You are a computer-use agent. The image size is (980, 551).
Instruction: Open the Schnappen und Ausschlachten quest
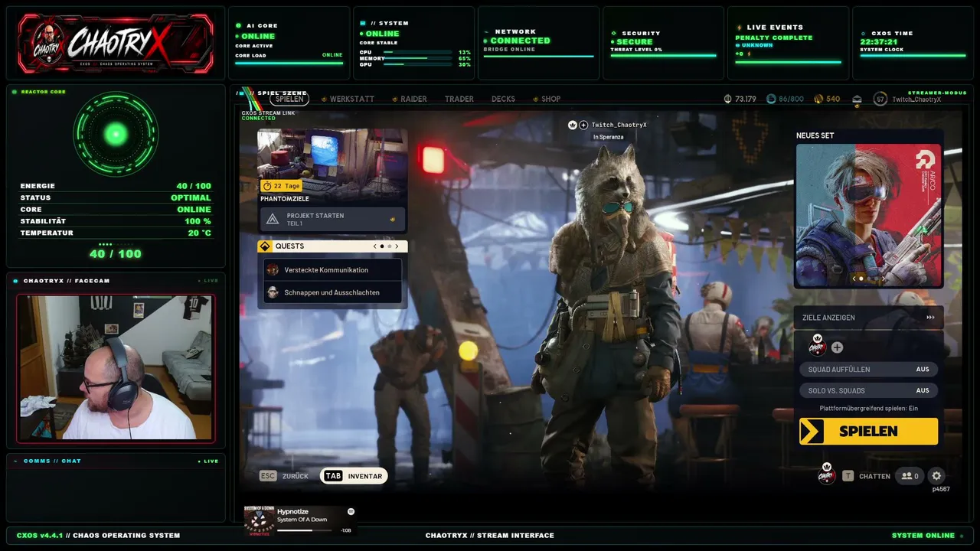(332, 292)
